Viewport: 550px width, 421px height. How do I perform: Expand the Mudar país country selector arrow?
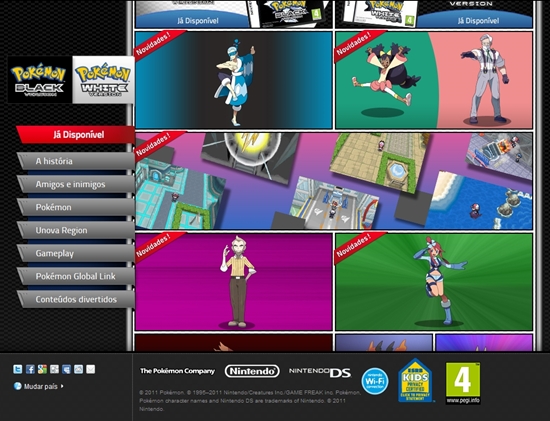62,386
